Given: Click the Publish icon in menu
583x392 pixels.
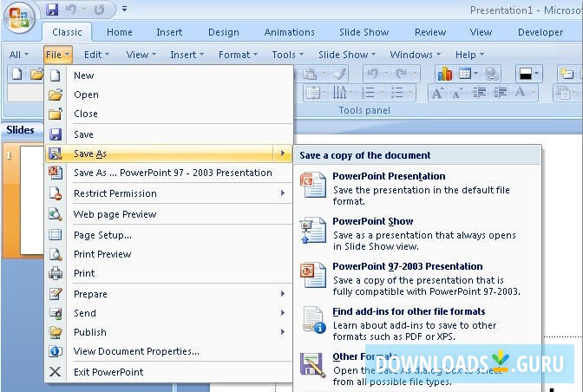Looking at the screenshot, I should (x=55, y=332).
